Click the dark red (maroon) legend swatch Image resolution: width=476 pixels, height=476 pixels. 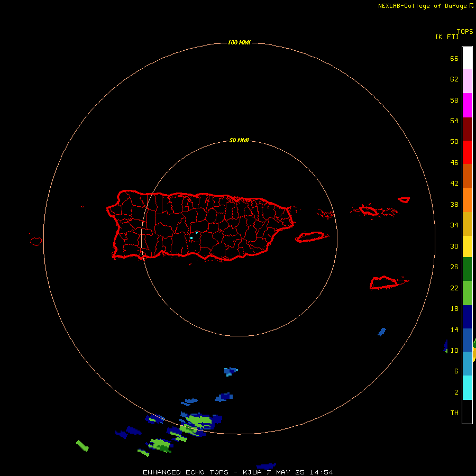point(467,129)
